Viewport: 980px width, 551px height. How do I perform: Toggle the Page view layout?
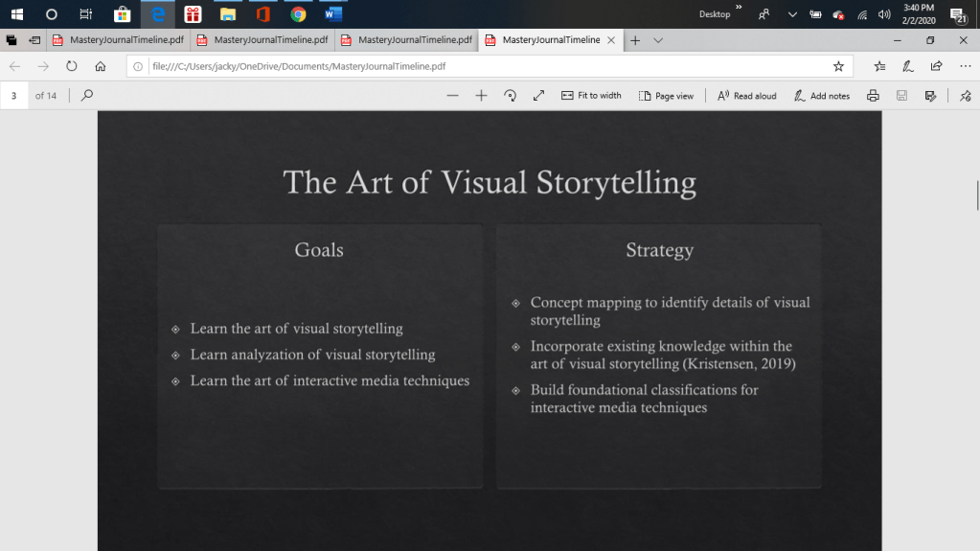click(x=666, y=96)
